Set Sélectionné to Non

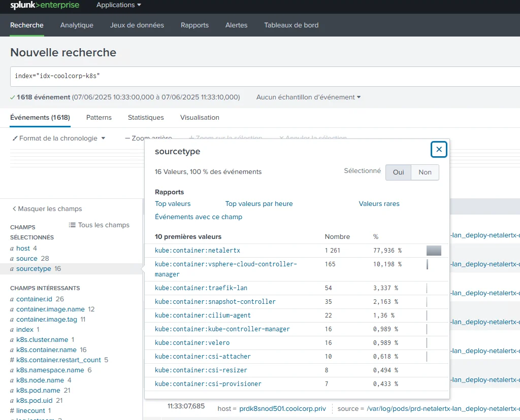(x=425, y=172)
